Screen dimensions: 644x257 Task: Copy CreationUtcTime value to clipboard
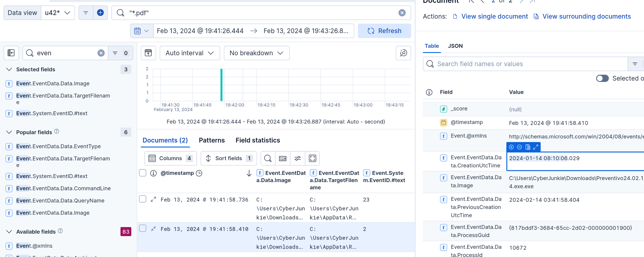528,147
